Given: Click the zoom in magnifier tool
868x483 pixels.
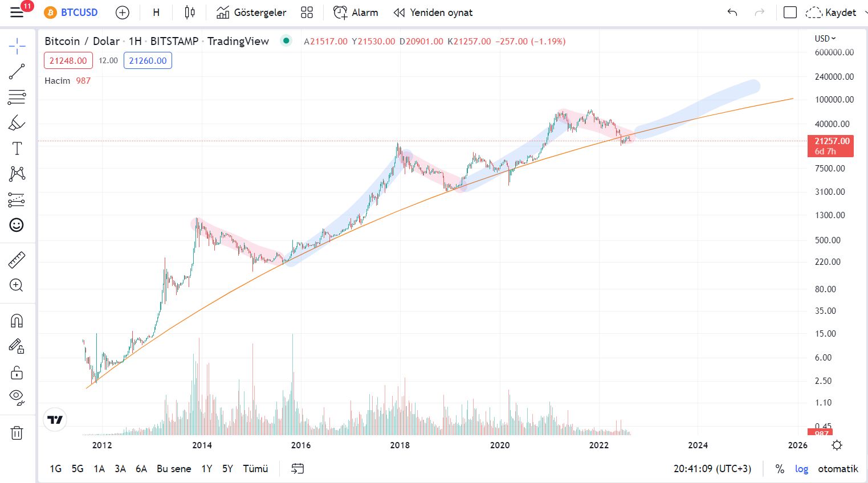Looking at the screenshot, I should coord(17,285).
